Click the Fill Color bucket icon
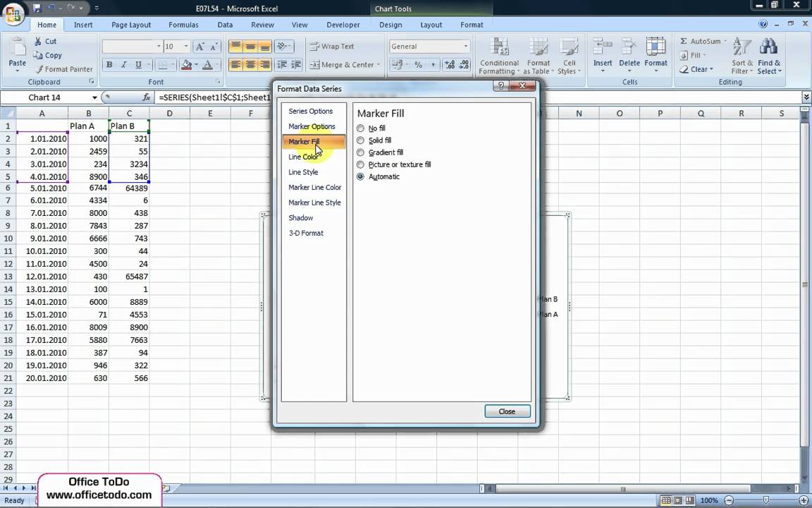Screen dimensions: 812x508 click(186, 65)
